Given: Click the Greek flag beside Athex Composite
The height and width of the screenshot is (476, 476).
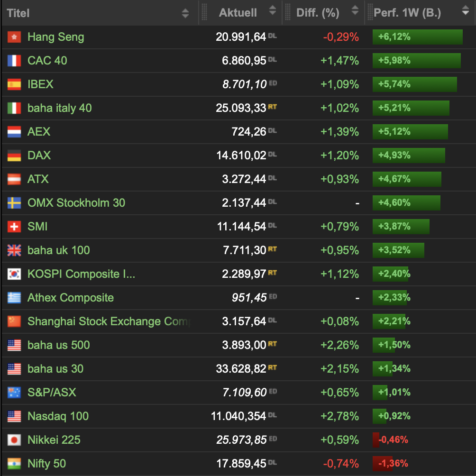Looking at the screenshot, I should [x=14, y=298].
